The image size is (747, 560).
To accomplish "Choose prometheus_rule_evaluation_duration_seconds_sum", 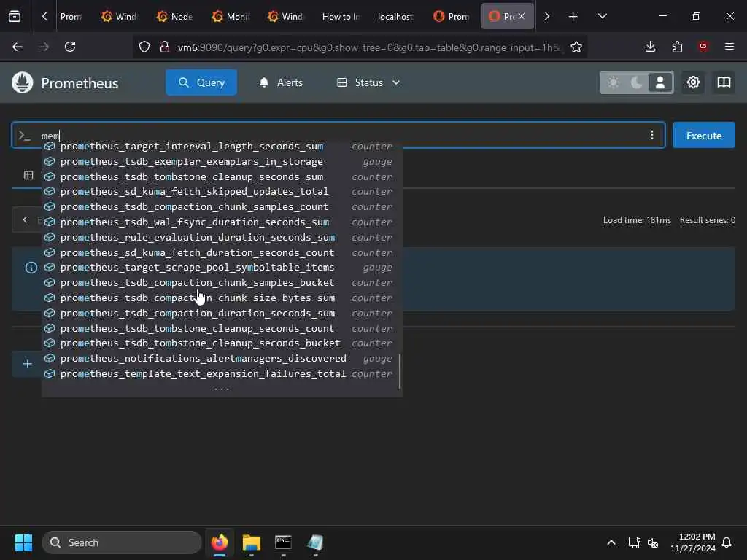I will [222, 237].
